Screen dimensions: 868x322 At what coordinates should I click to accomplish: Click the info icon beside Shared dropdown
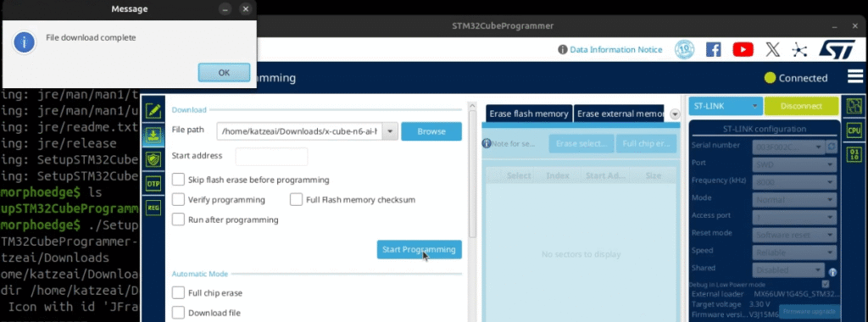[x=832, y=273]
